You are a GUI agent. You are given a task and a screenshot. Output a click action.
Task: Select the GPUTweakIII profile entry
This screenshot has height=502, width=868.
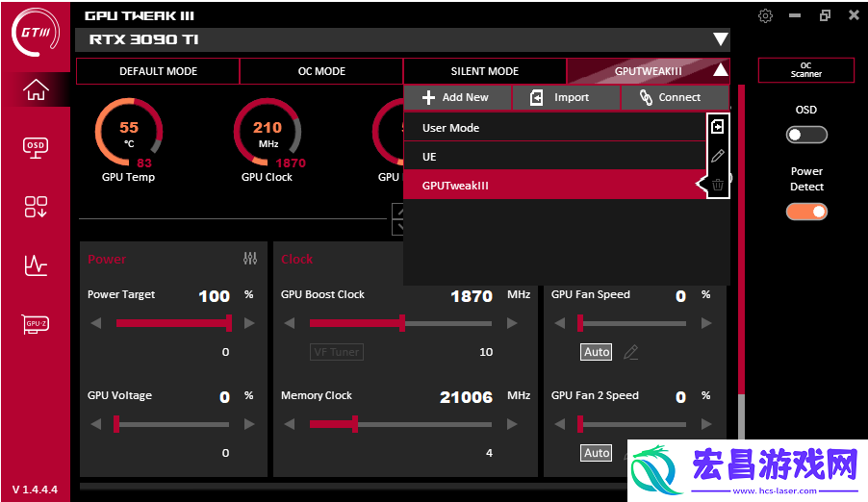(554, 185)
